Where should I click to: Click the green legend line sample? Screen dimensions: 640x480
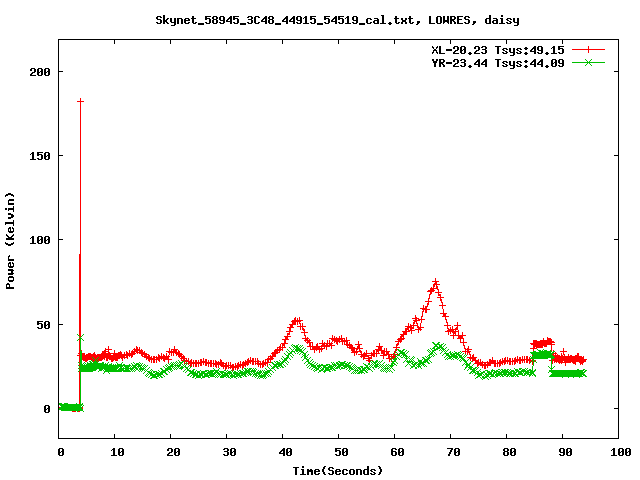coord(588,62)
